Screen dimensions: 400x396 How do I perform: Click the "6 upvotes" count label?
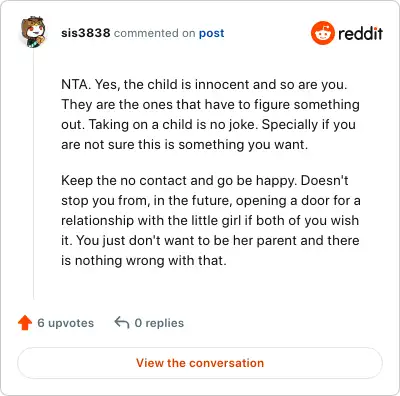tap(65, 323)
